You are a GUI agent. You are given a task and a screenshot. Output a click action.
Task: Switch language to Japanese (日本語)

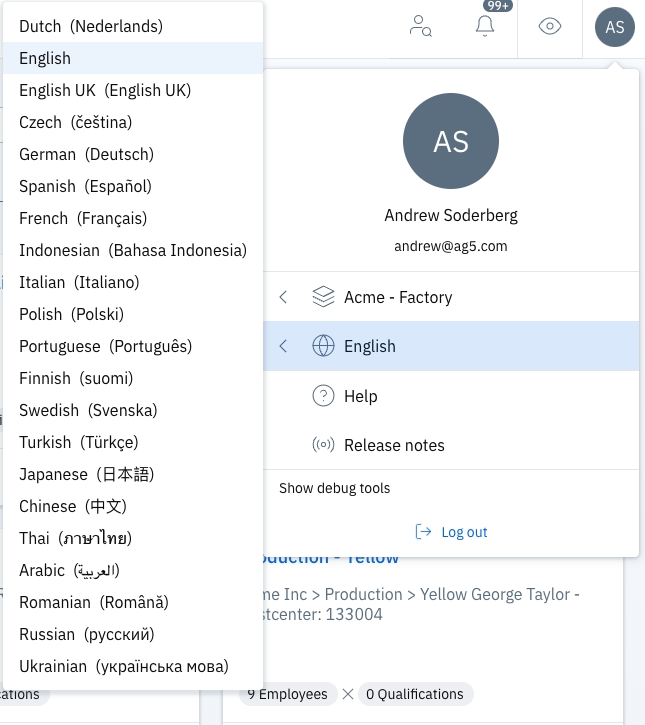coord(87,474)
